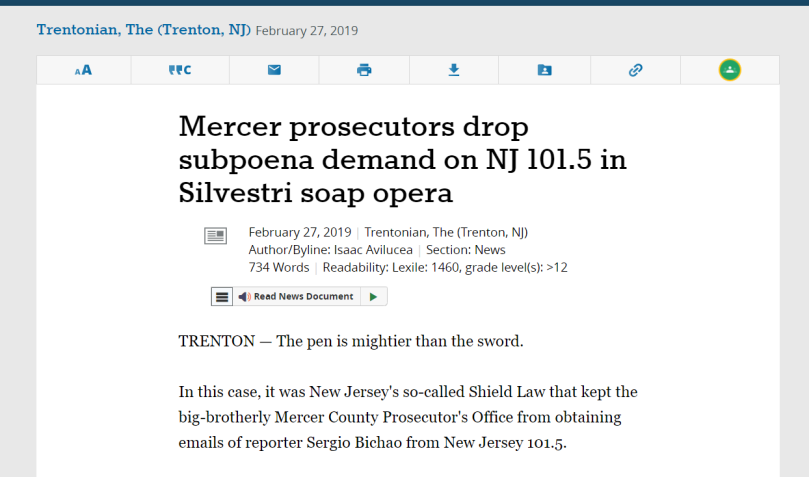This screenshot has height=477, width=809.
Task: Open the Trentonian, The (Trenton, NJ) source link
Action: point(143,30)
